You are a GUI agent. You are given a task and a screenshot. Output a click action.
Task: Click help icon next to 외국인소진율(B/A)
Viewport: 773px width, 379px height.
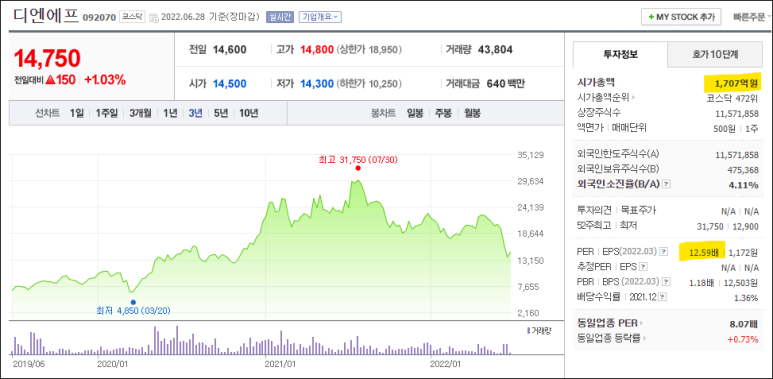click(x=667, y=184)
